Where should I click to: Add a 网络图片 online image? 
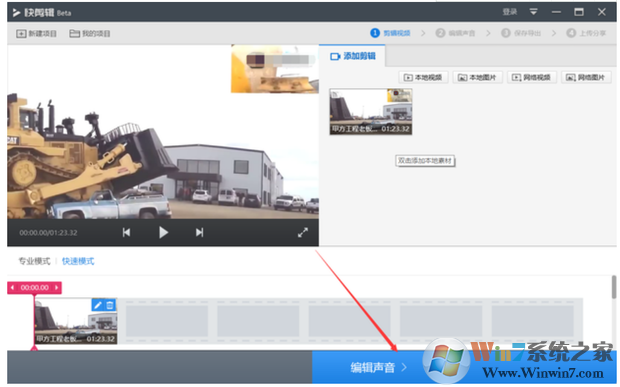tap(586, 77)
